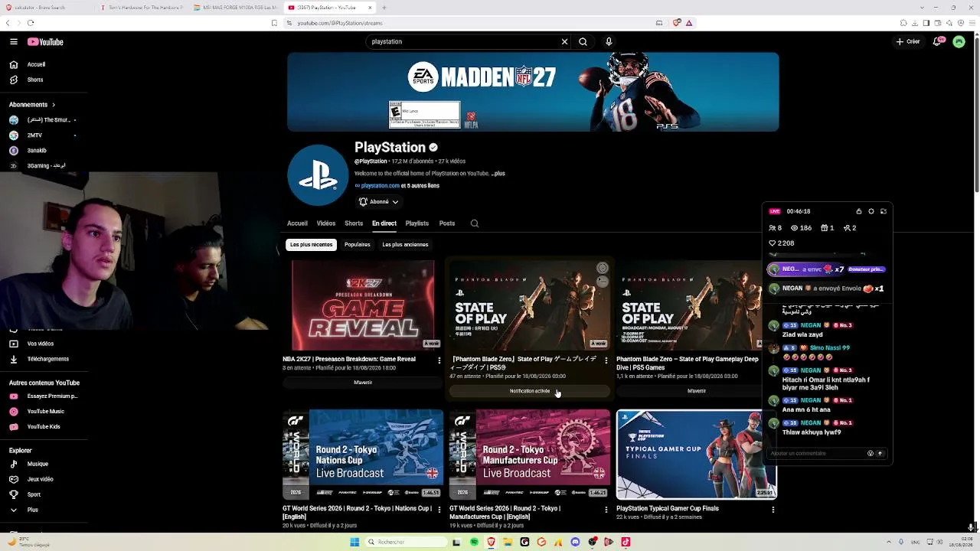Select the 'Les plus anciennes' filter chip
980x551 pixels.
[x=405, y=245]
